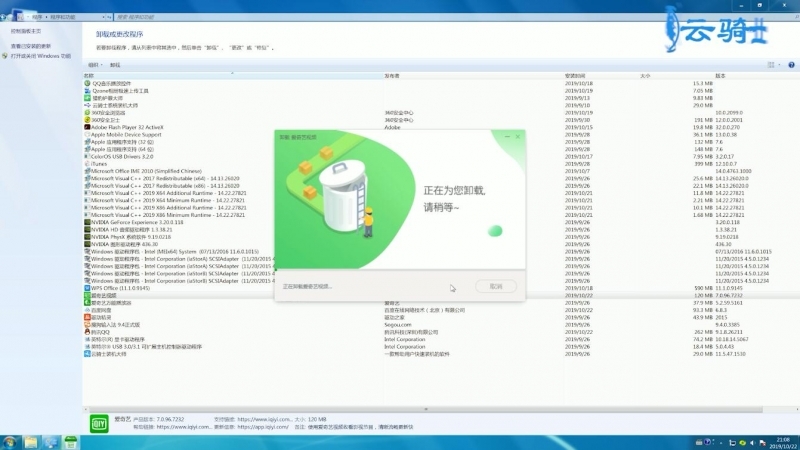Click the search programs input field
This screenshot has width=800, height=450.
point(454,17)
